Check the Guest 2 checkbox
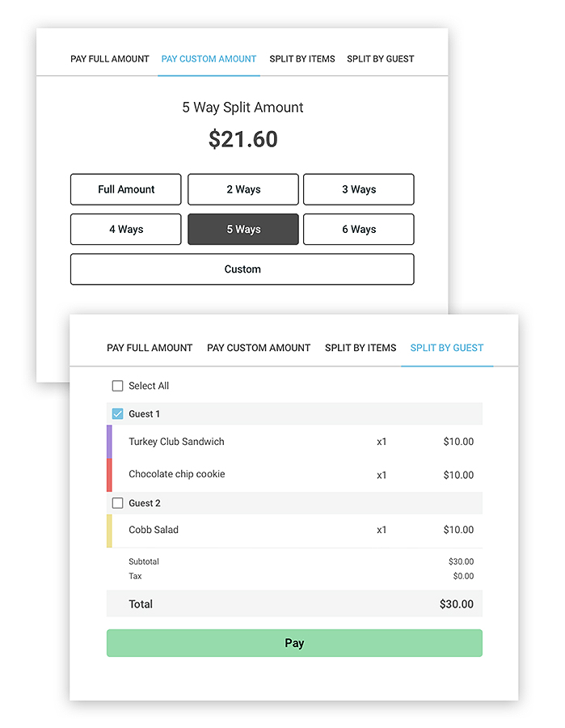This screenshot has height=728, width=565. click(x=117, y=503)
